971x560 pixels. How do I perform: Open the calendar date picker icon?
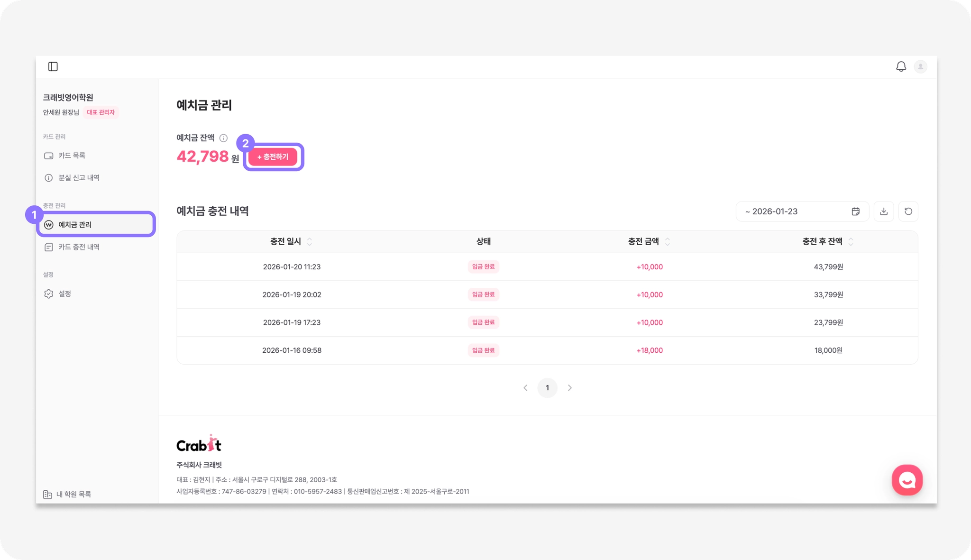click(x=855, y=211)
